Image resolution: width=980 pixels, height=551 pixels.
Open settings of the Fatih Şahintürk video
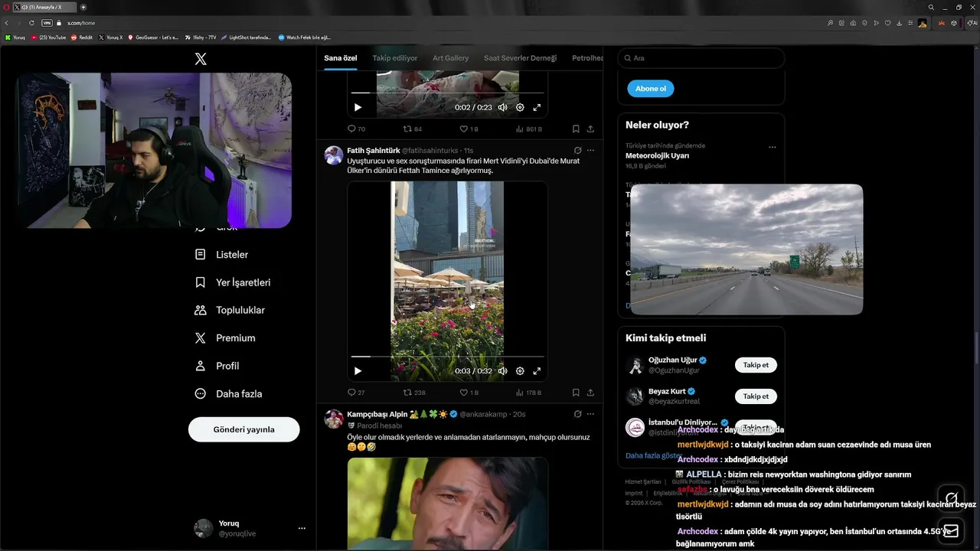pyautogui.click(x=520, y=371)
